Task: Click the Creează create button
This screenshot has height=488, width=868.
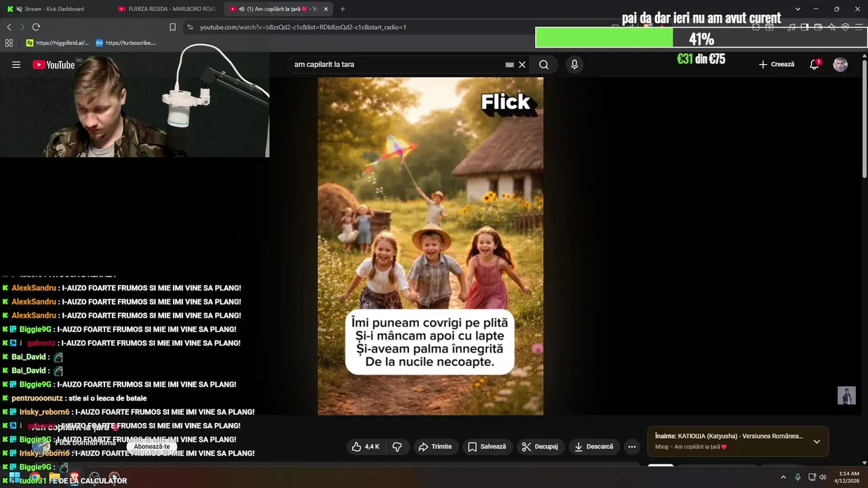Action: [x=776, y=64]
